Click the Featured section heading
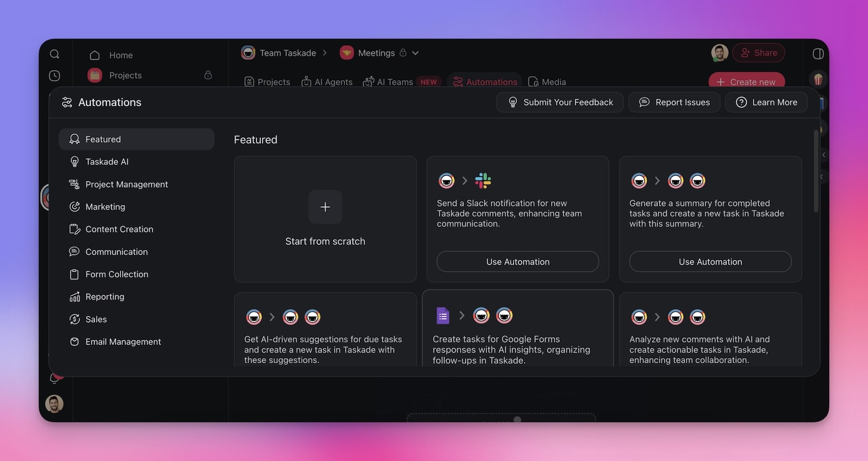The width and height of the screenshot is (868, 461). [255, 140]
